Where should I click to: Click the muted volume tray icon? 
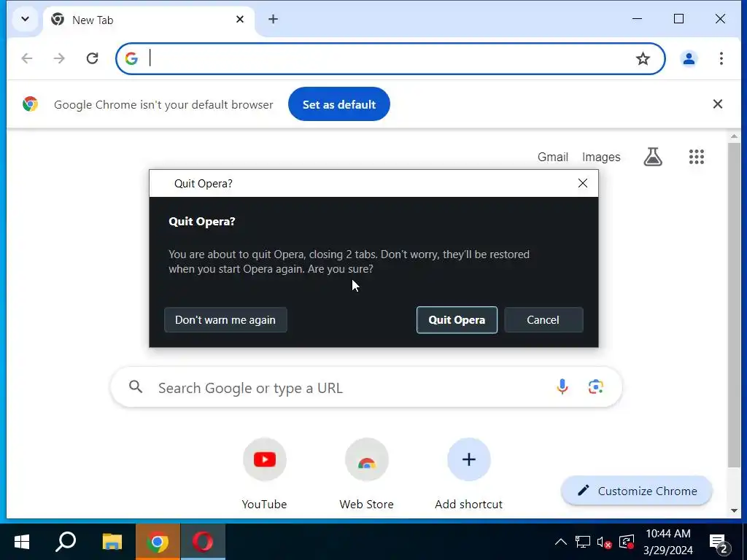tap(604, 542)
